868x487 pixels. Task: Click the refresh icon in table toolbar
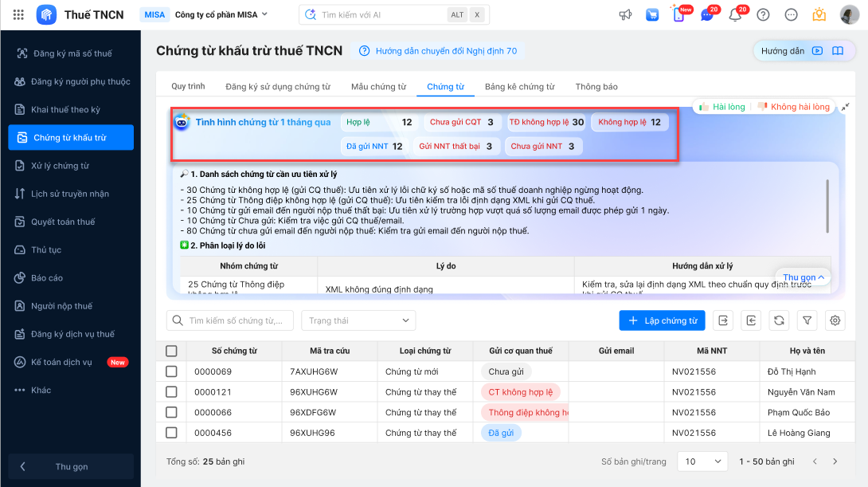tap(779, 320)
